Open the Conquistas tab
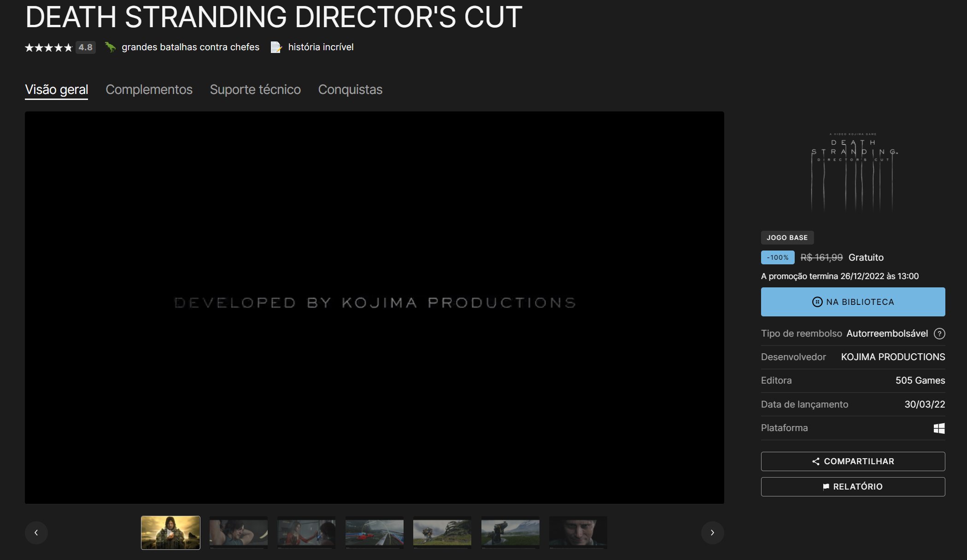 click(x=350, y=89)
